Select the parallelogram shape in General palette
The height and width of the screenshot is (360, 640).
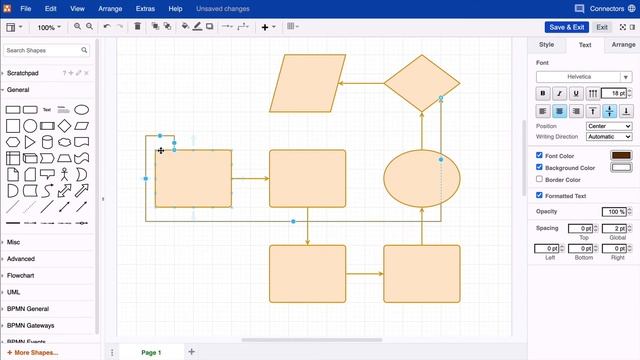pos(81,126)
